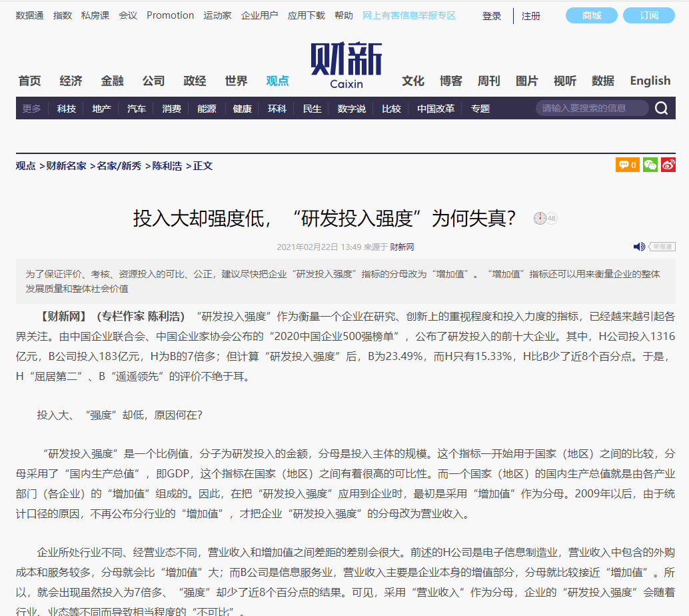Click the 财新网 source link
This screenshot has width=689, height=616.
point(402,247)
